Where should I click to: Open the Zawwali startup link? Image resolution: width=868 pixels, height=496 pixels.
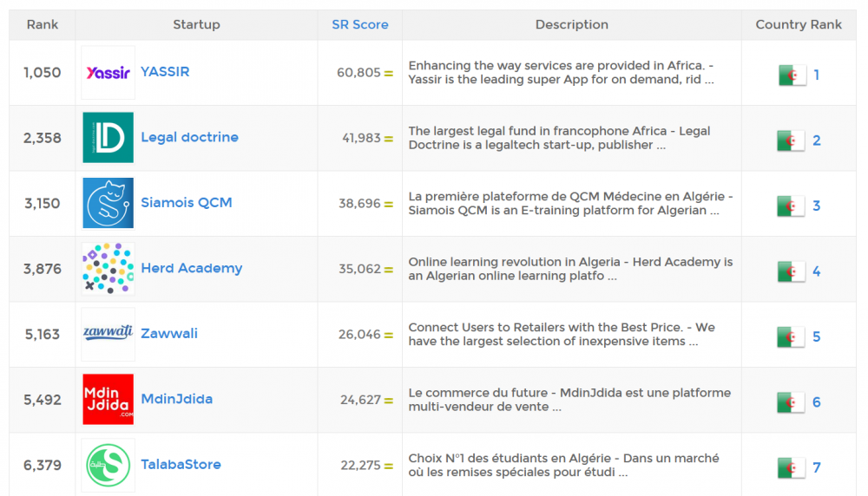169,334
